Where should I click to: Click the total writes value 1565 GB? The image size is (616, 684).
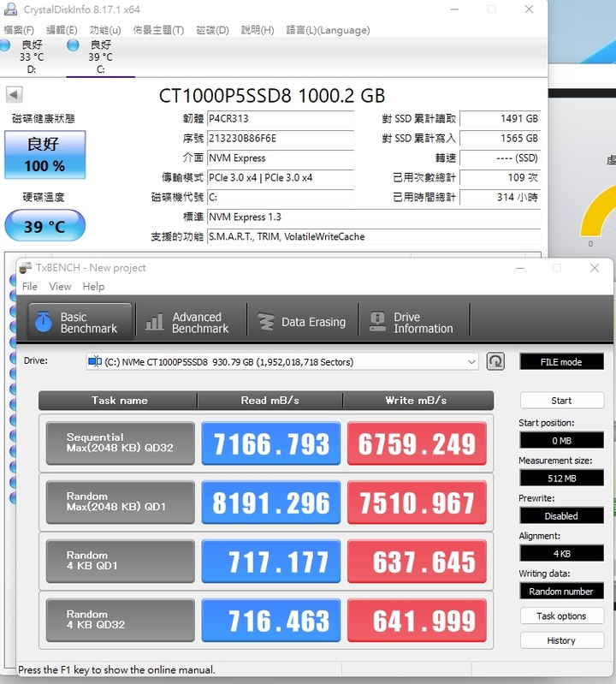[500, 139]
